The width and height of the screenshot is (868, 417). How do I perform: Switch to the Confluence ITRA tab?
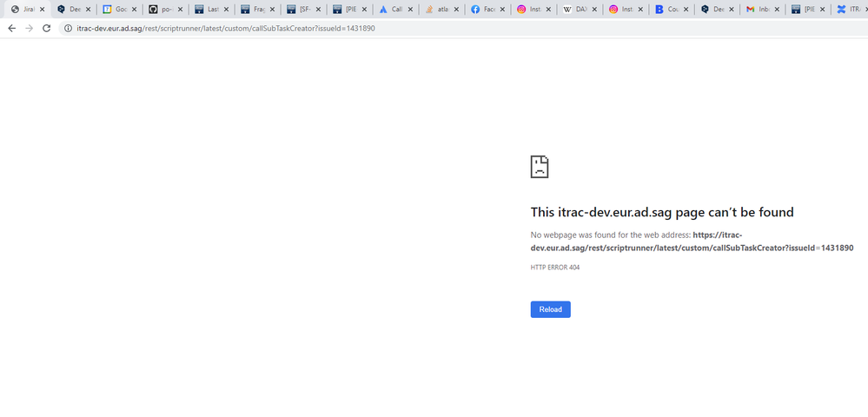click(851, 10)
